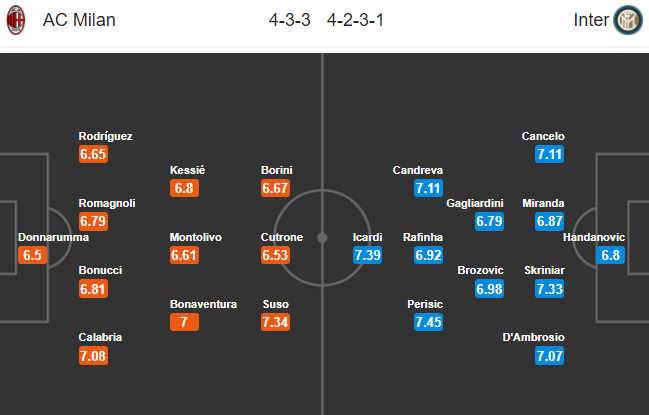Select Calabria's 7.08 rating badge

(94, 355)
